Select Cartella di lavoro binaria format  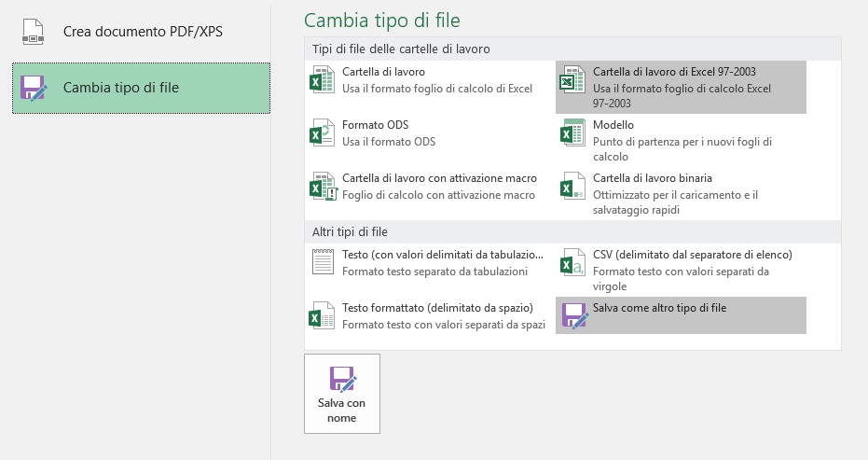(681, 194)
